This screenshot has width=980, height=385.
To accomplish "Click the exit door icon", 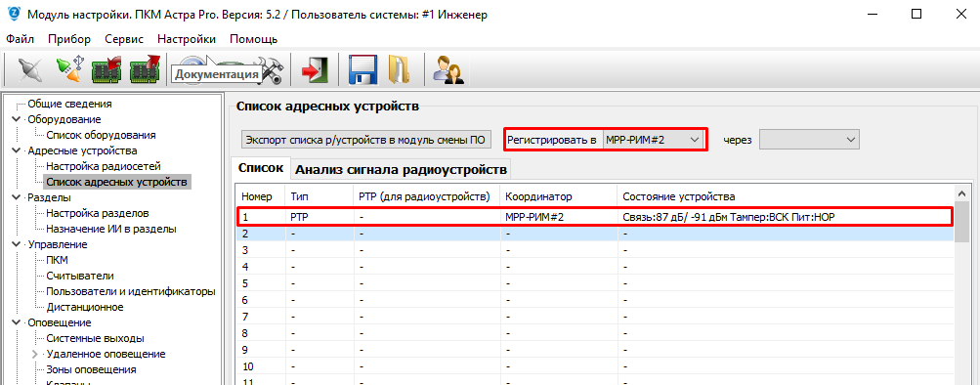I will click(315, 69).
